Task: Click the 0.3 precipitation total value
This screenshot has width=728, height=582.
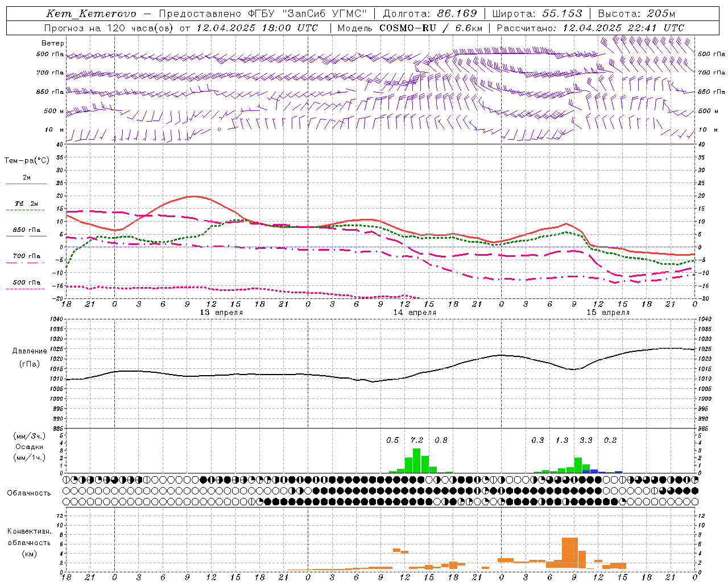Action: pyautogui.click(x=537, y=440)
